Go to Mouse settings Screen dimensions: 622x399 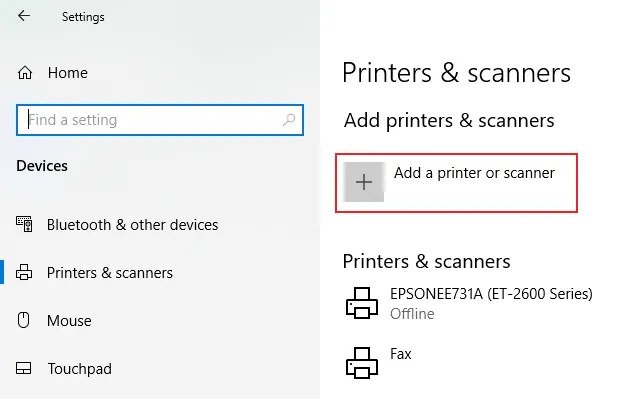pyautogui.click(x=69, y=320)
